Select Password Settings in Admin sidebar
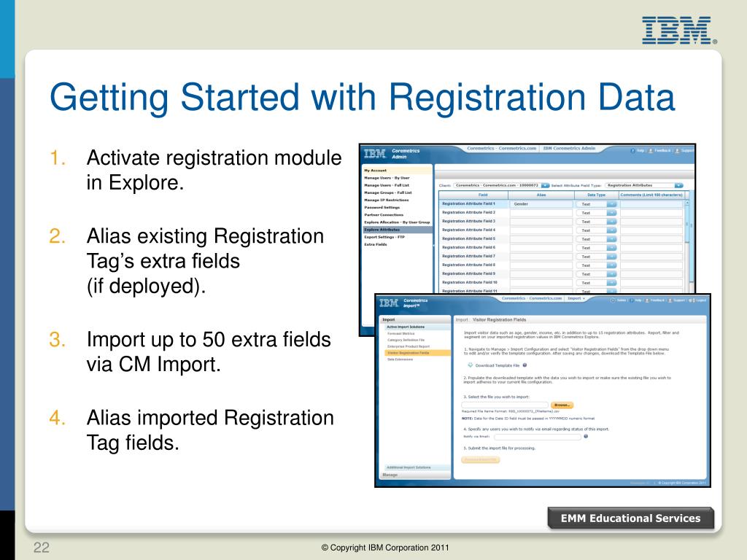The width and height of the screenshot is (747, 560). click(382, 208)
